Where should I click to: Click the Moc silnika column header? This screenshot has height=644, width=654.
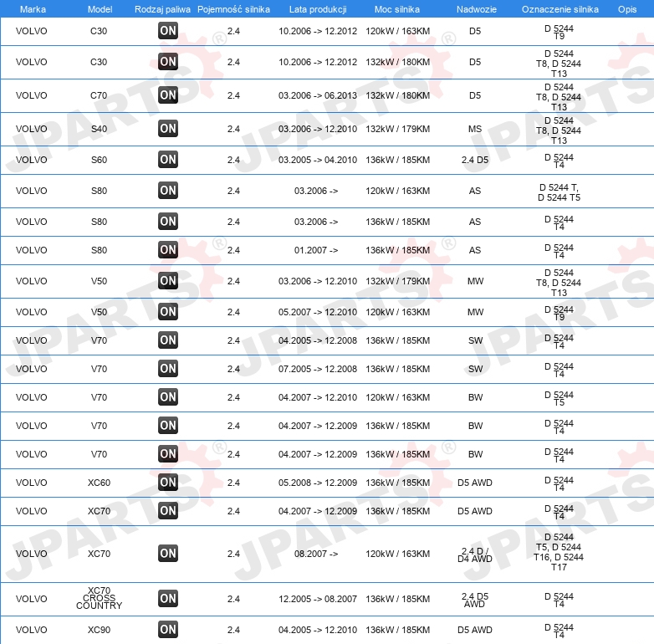point(397,9)
